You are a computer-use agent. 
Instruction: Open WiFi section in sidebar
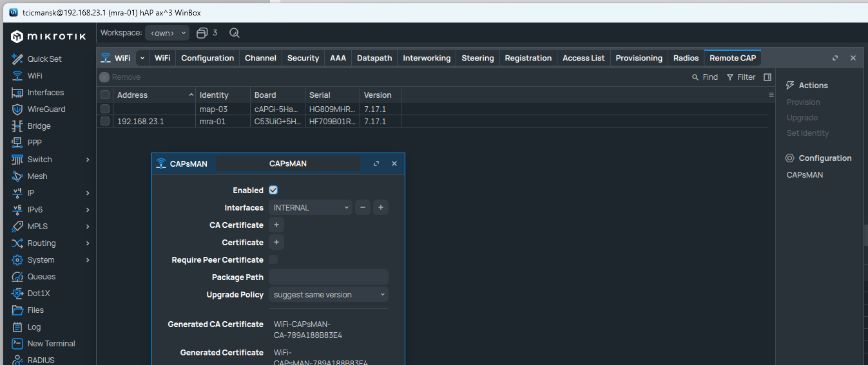coord(35,75)
